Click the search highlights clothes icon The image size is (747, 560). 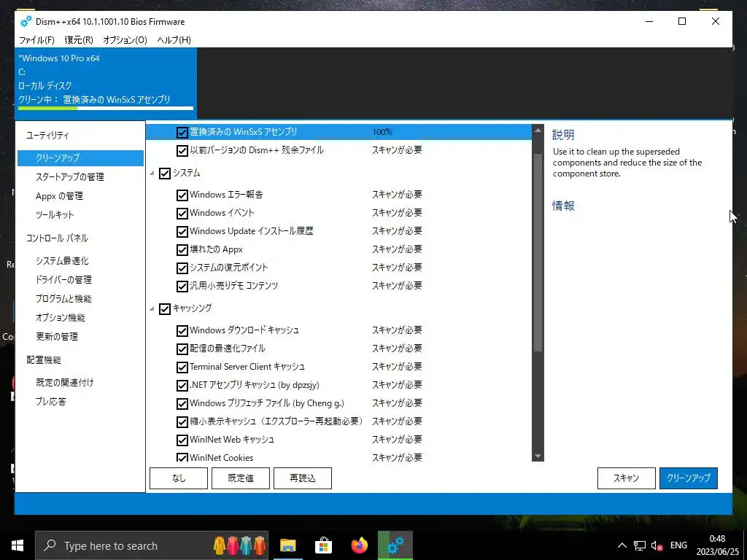click(x=239, y=545)
